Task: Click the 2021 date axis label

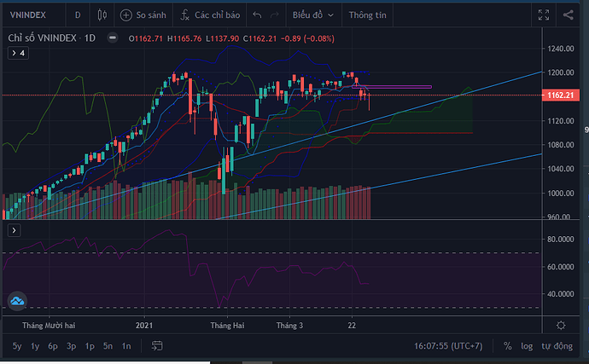Action: pos(144,326)
